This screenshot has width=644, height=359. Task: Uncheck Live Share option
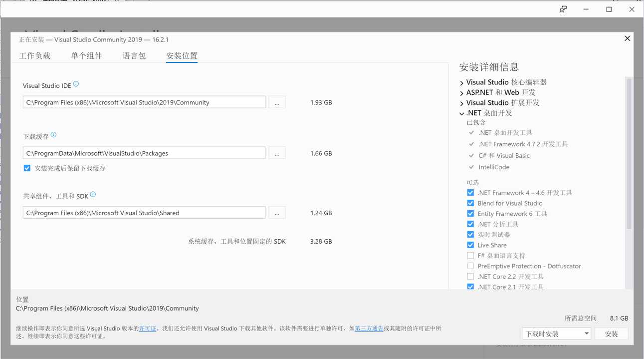tap(470, 245)
